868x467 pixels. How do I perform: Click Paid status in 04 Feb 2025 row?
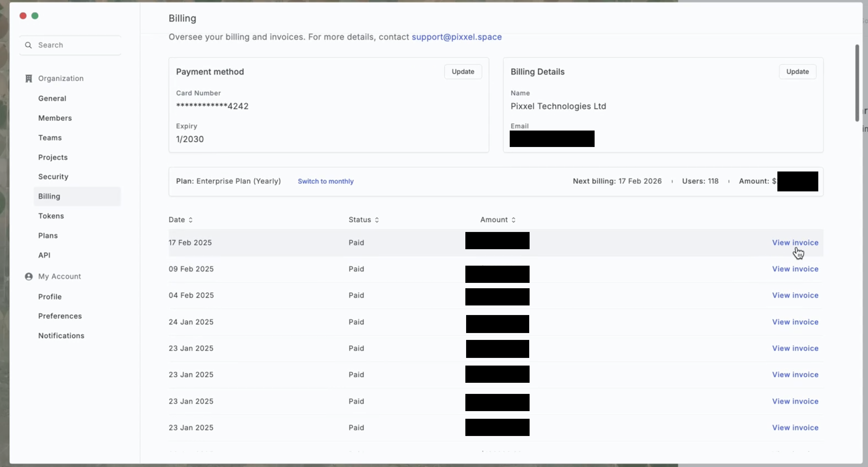coord(356,296)
